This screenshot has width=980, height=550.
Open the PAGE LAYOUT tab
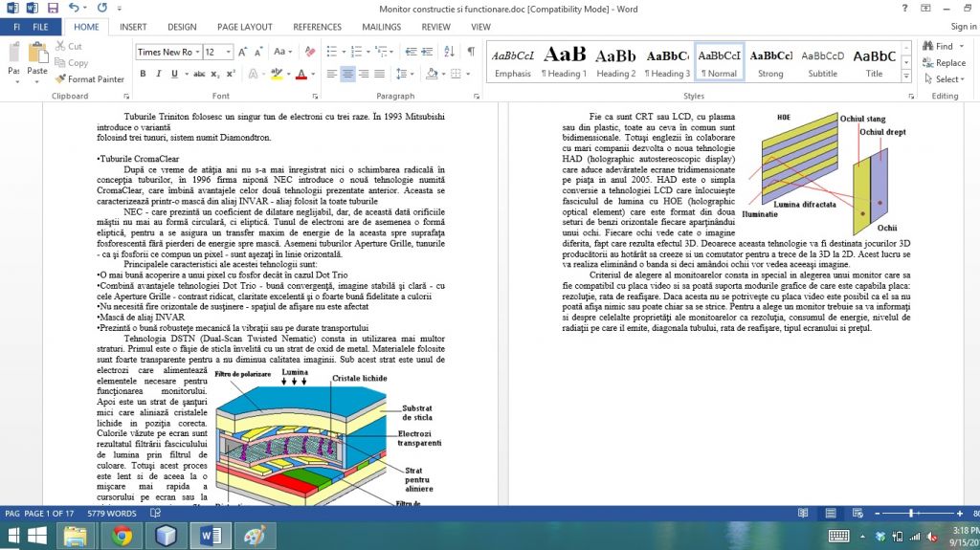tap(244, 27)
